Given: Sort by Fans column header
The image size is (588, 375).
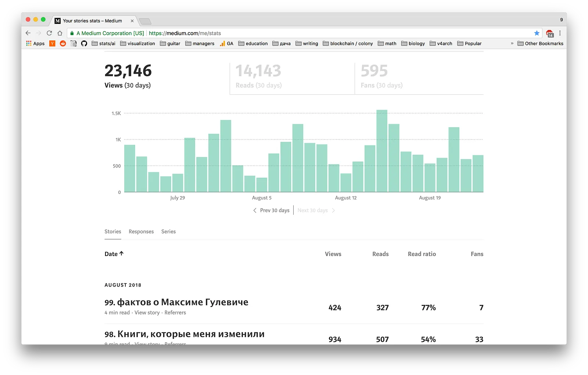Looking at the screenshot, I should [x=477, y=254].
